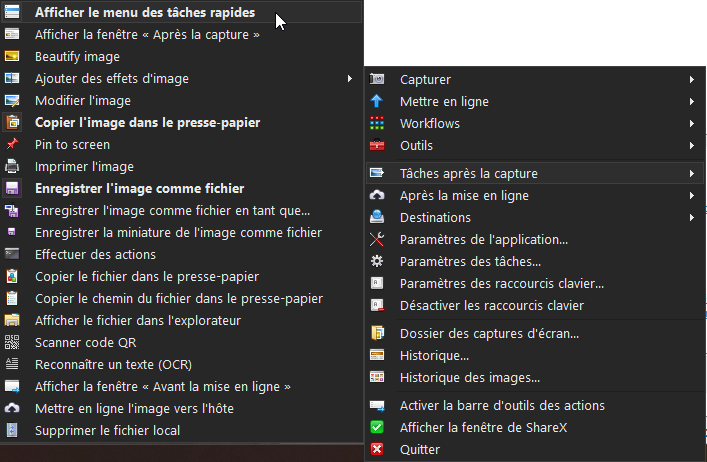Click the Reconnaître un texte (OCR) icon
This screenshot has height=462, width=707.
click(12, 364)
